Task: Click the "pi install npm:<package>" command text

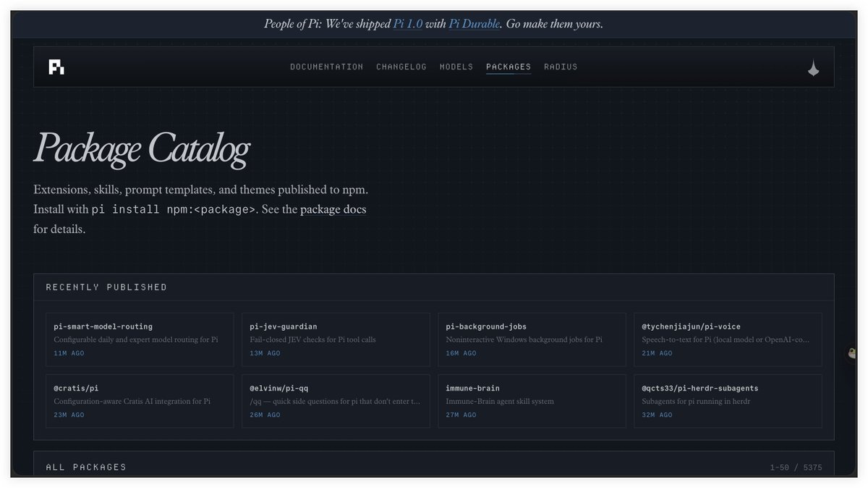Action: pos(174,210)
